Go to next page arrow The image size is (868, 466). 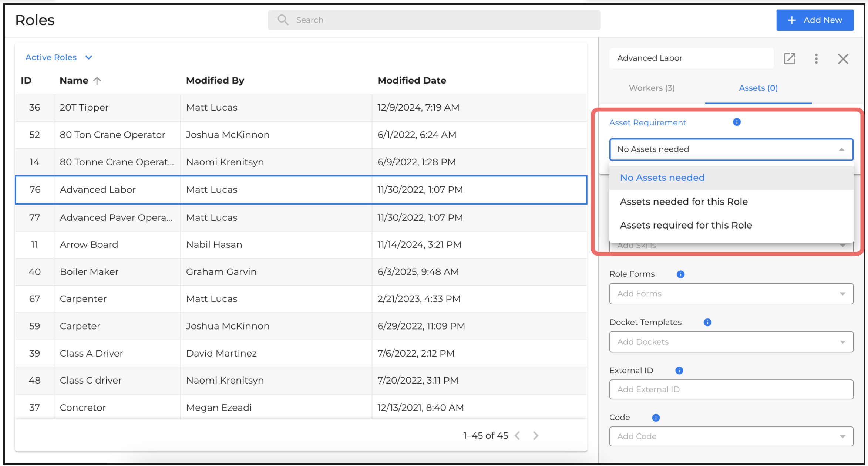coord(536,435)
